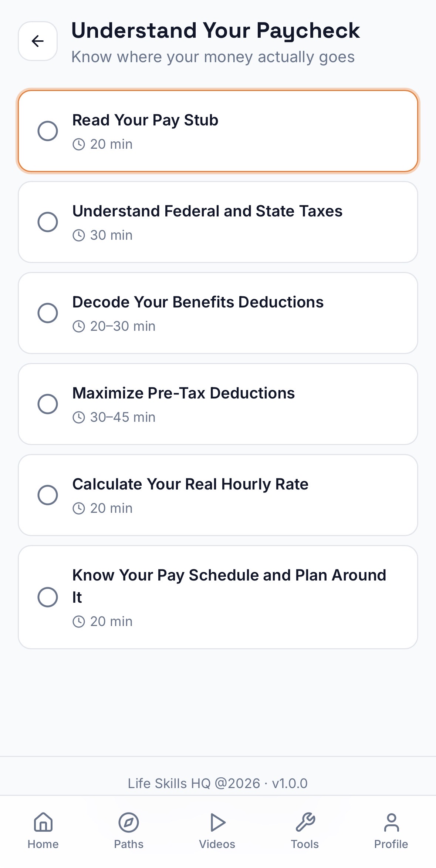
Task: Open the Tools wrench icon
Action: coord(305,822)
